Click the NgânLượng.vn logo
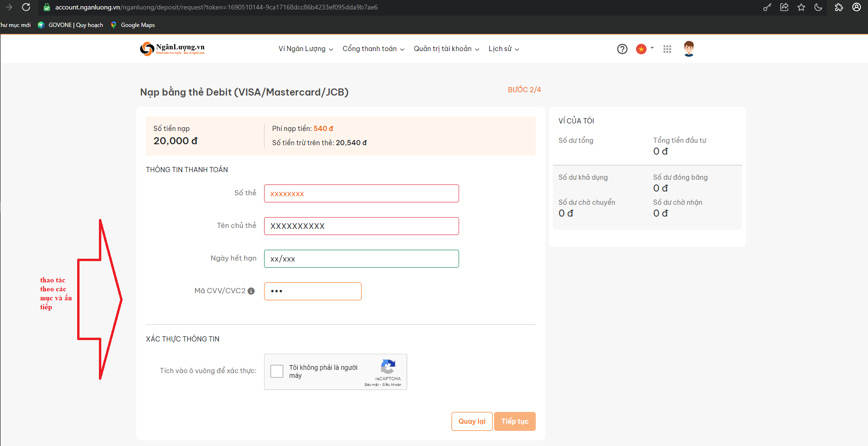Screen dimensions: 868x446 pyautogui.click(x=172, y=49)
